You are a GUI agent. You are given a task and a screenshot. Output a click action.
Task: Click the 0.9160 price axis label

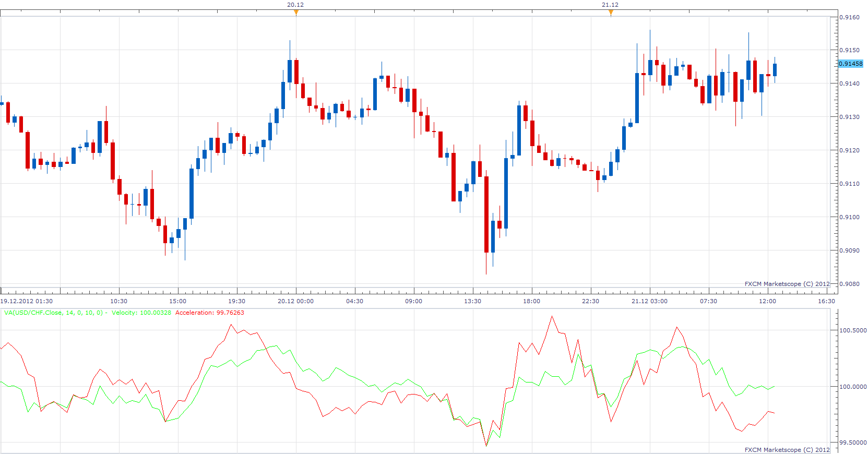pos(849,17)
